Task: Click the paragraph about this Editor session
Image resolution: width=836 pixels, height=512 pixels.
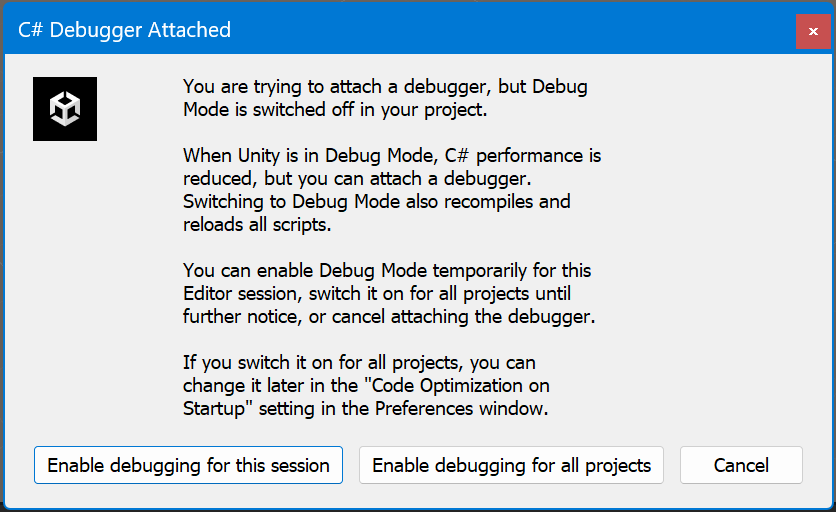Action: [x=390, y=294]
